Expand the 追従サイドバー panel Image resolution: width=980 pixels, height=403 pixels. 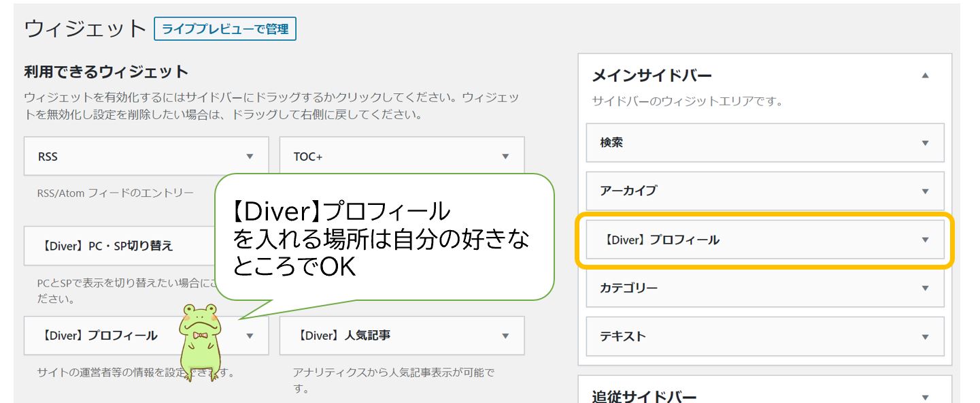(x=925, y=397)
